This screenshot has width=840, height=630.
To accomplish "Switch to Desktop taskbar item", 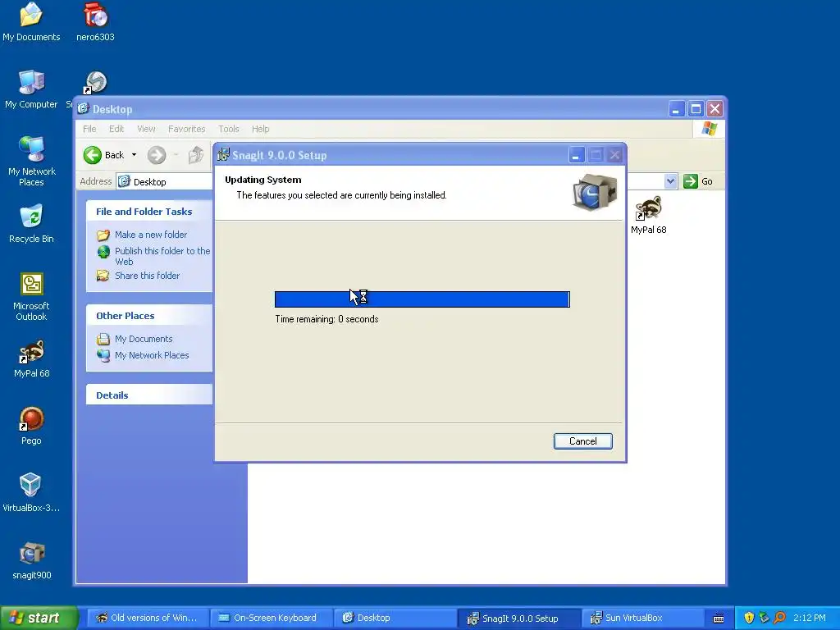I will pos(395,618).
